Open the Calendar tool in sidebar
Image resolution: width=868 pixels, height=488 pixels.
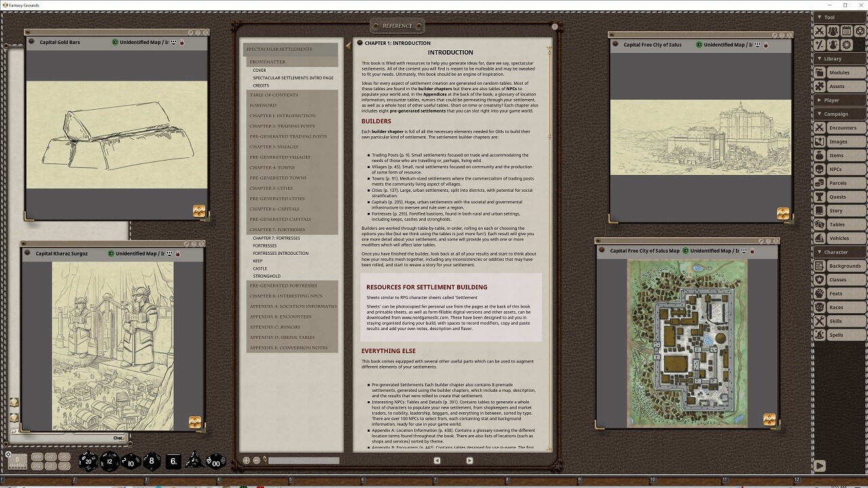[x=846, y=30]
